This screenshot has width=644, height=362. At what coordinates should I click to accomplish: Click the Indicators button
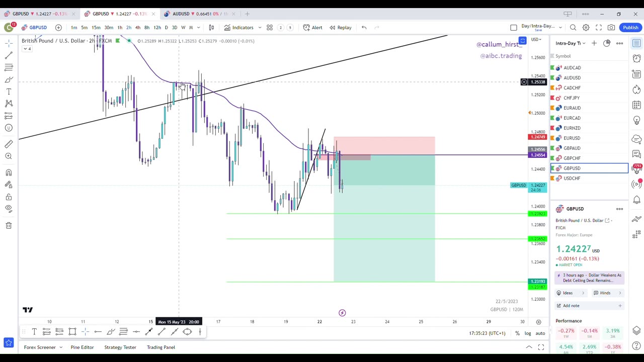[x=239, y=28]
